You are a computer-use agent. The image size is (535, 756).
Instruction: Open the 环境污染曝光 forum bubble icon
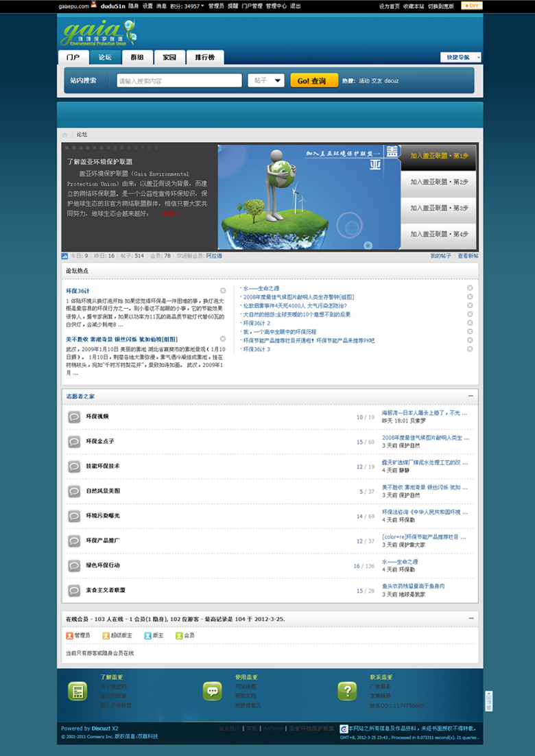tap(74, 516)
